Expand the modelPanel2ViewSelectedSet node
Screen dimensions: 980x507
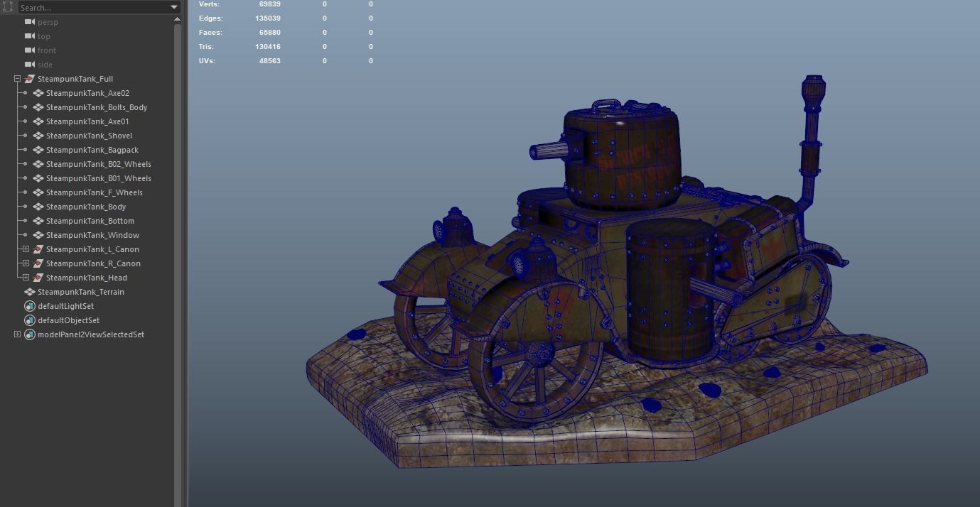pyautogui.click(x=17, y=334)
